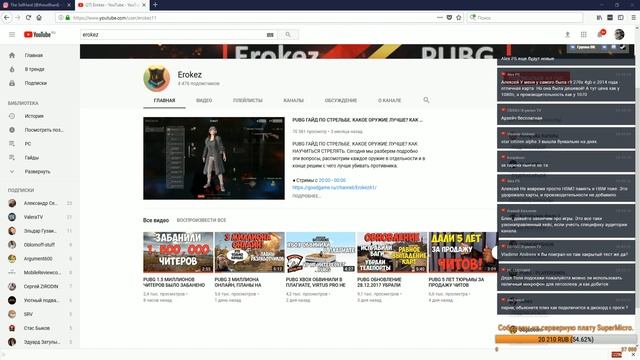Open the 3 миллиона онлайн video thumbnail
The width and height of the screenshot is (640, 360).
point(249,252)
